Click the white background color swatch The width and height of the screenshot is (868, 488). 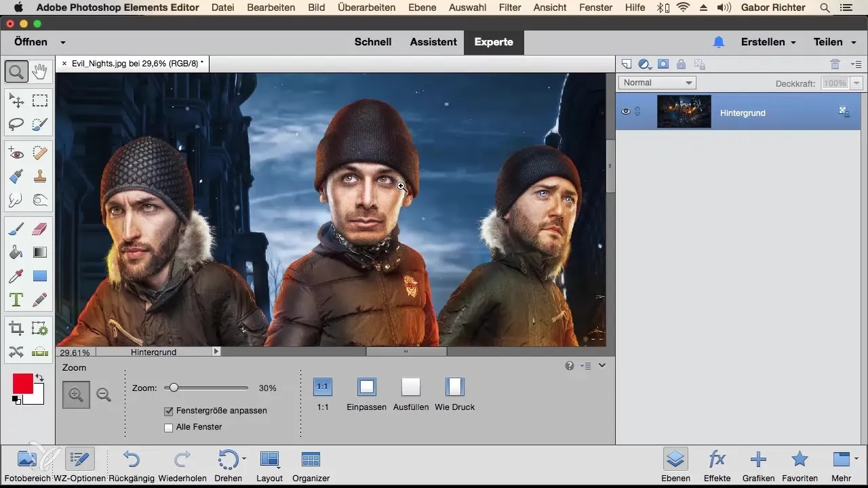[37, 398]
